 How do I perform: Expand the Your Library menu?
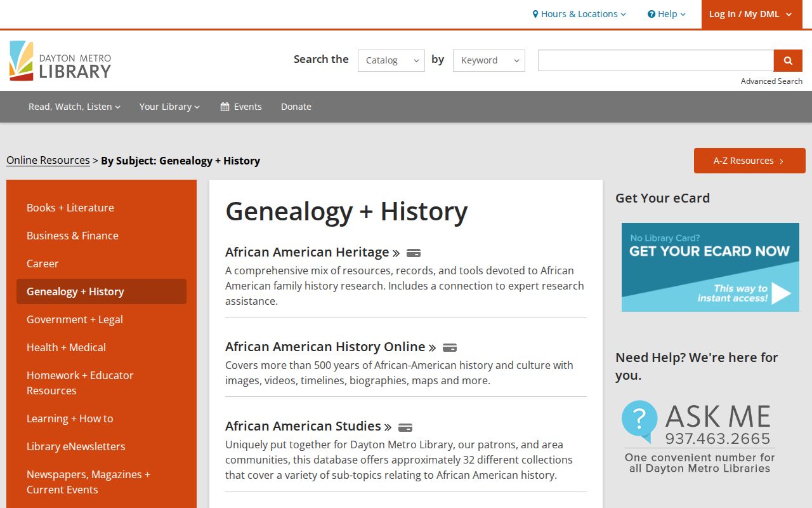[169, 107]
